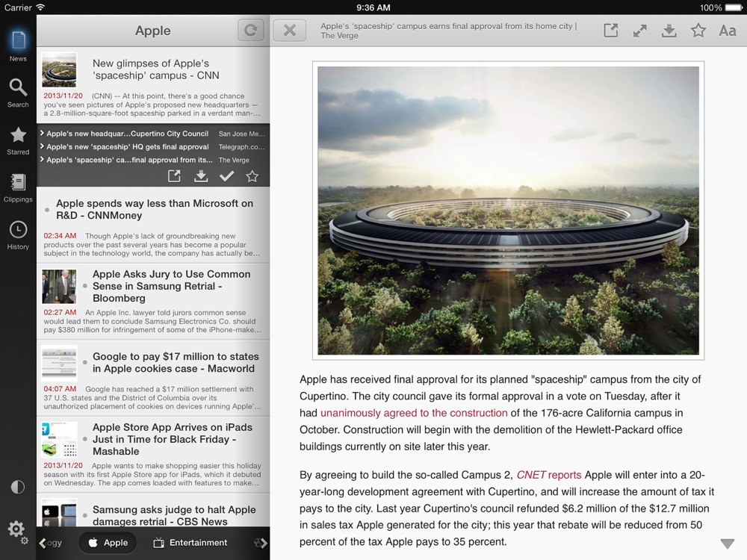Show Starred articles in the sidebar
747x560 pixels.
pos(18,141)
